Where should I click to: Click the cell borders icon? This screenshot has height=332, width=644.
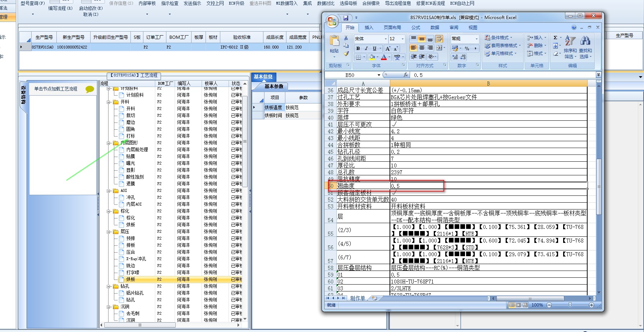358,57
